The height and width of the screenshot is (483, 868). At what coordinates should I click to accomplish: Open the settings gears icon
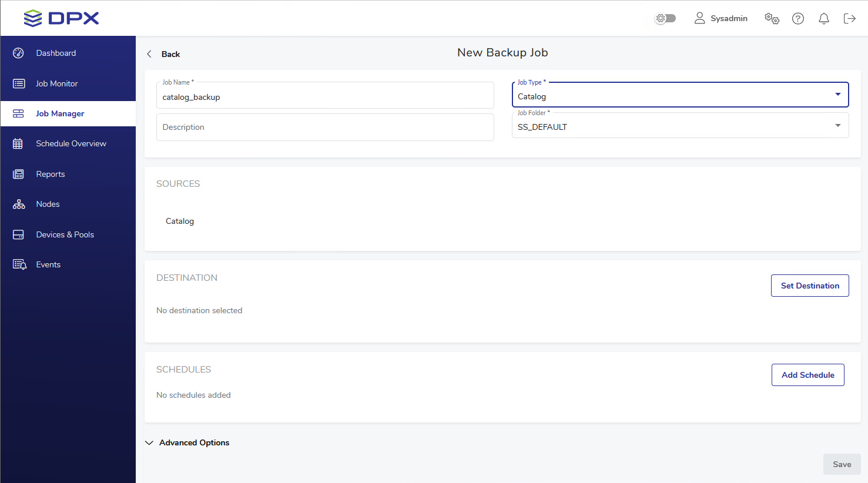(772, 18)
